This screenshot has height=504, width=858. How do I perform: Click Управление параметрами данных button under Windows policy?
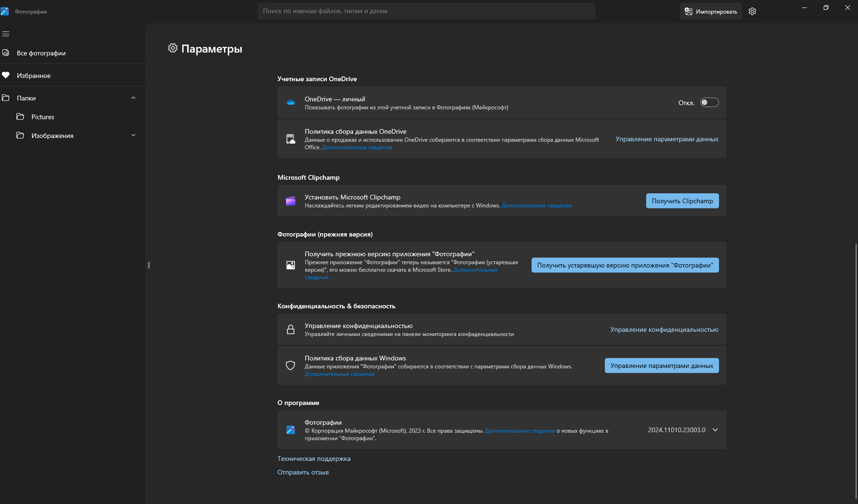[x=662, y=366]
